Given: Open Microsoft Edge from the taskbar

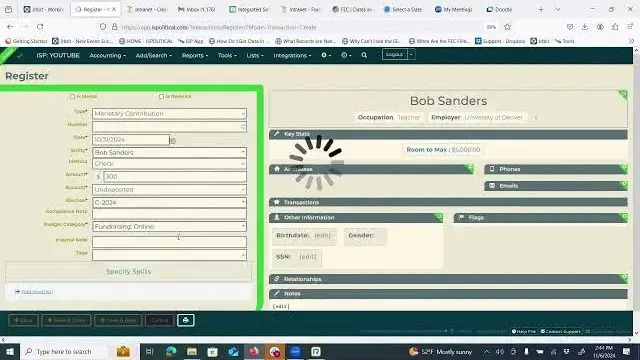Looking at the screenshot, I should click(x=171, y=351).
